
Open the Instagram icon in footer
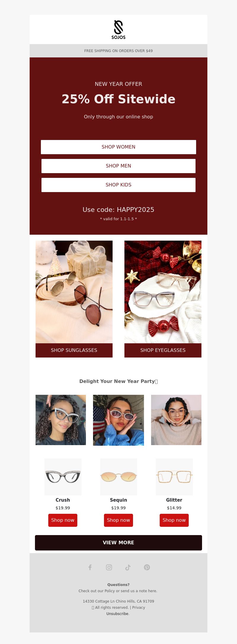pyautogui.click(x=109, y=567)
